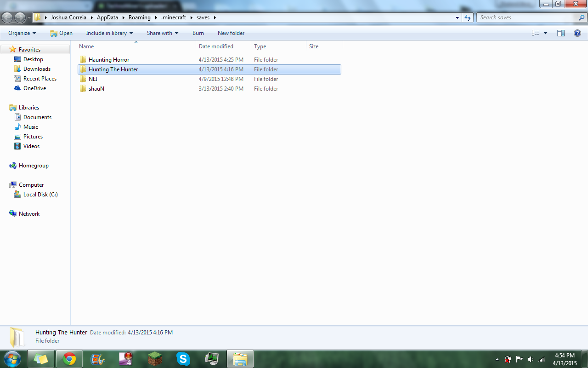588x368 pixels.
Task: Go to Recent Places
Action: tap(40, 79)
